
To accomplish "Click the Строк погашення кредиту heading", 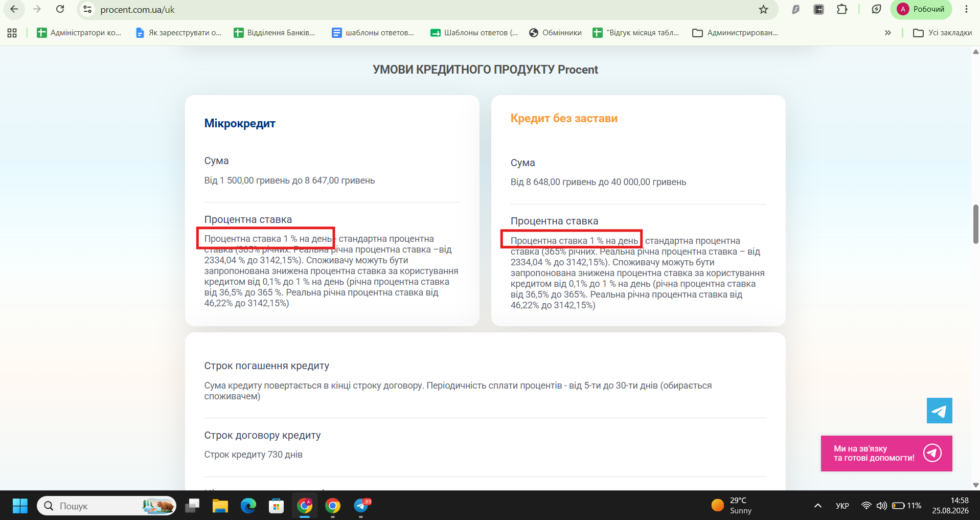I will point(266,366).
